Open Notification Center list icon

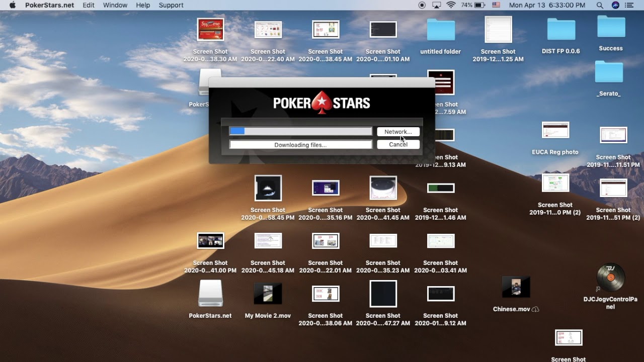coord(629,5)
